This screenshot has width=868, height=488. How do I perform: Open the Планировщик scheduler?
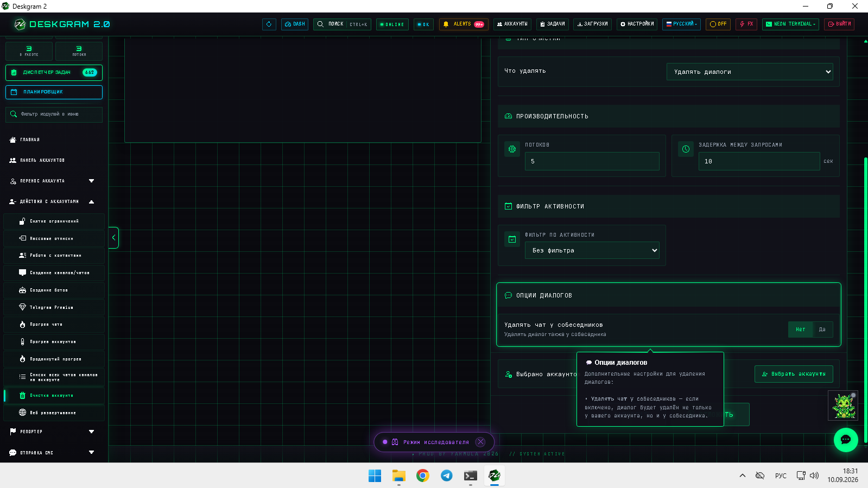54,92
